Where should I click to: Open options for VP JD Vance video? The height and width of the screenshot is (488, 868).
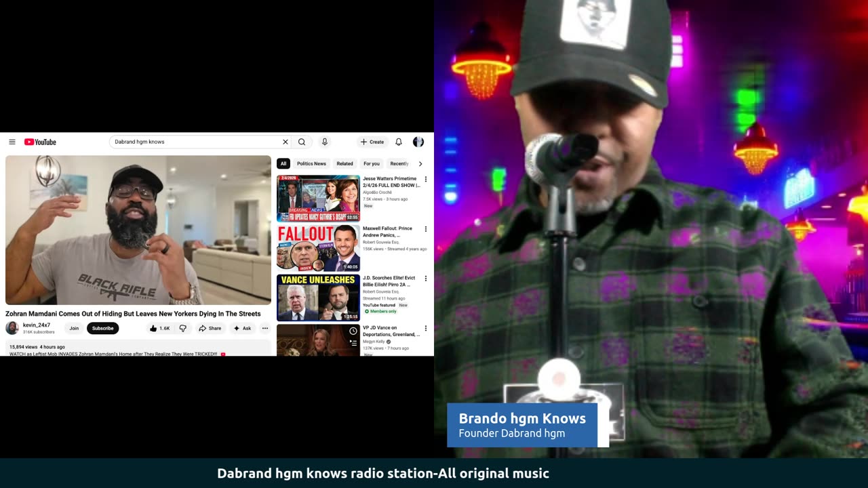coord(426,329)
